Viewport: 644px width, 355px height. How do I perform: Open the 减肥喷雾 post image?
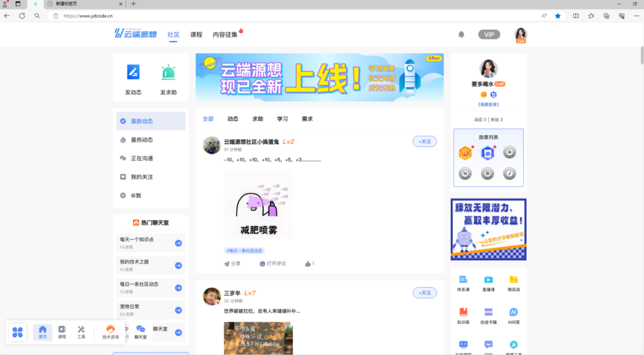258,205
